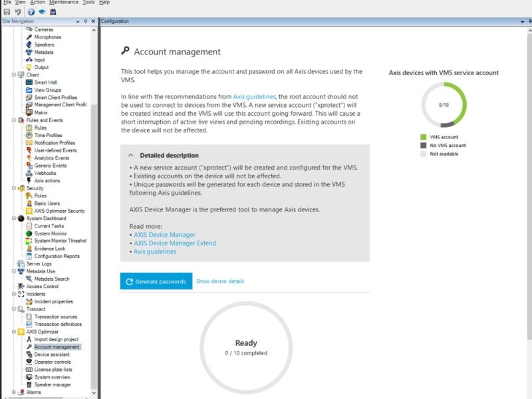Collapse the AXIS Optimizer tree node
Screen dimensions: 532x399
[15, 332]
